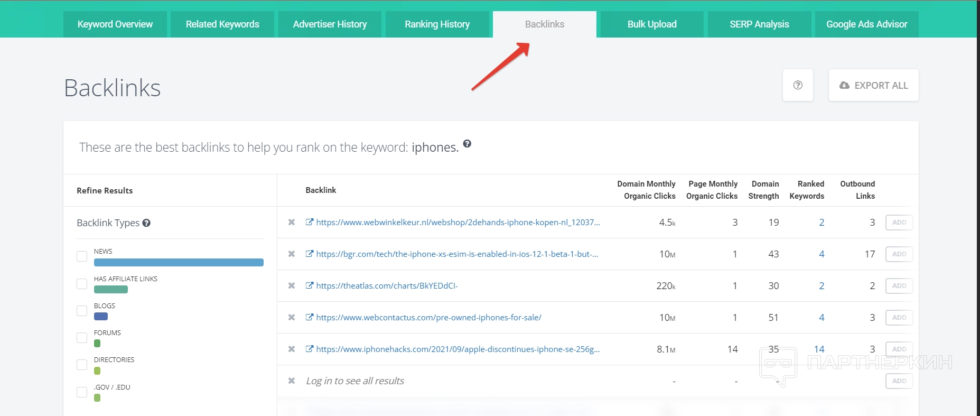Tick the FORUMS filter checkbox
Viewport: 980px width, 416px height.
pyautogui.click(x=82, y=338)
